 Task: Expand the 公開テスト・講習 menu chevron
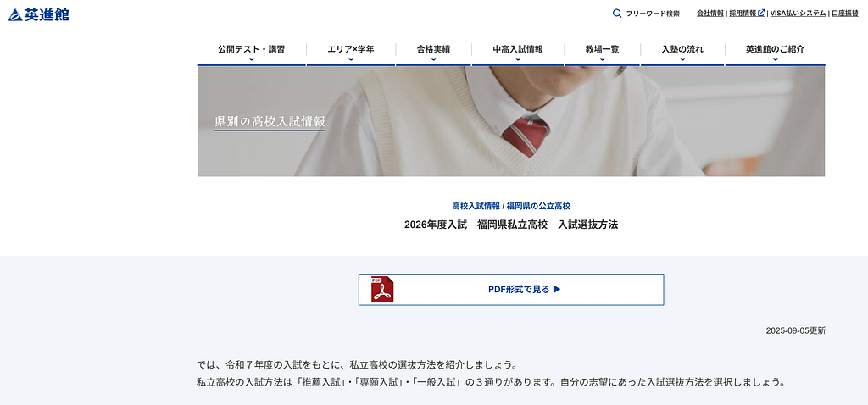(x=251, y=60)
